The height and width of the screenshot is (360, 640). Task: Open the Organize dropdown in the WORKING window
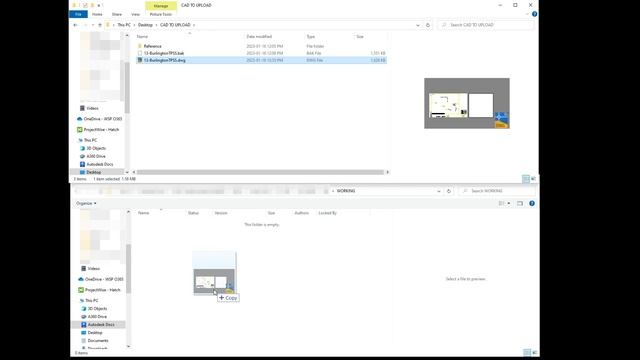(86, 203)
